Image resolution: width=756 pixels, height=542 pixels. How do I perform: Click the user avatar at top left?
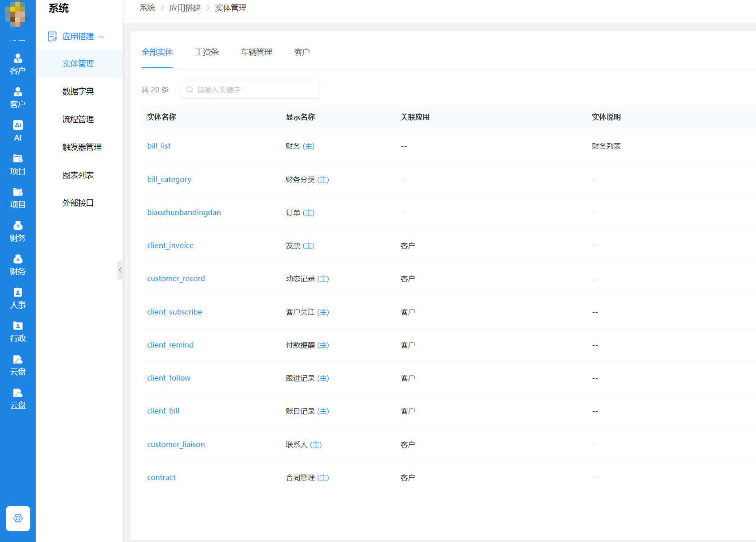(17, 13)
